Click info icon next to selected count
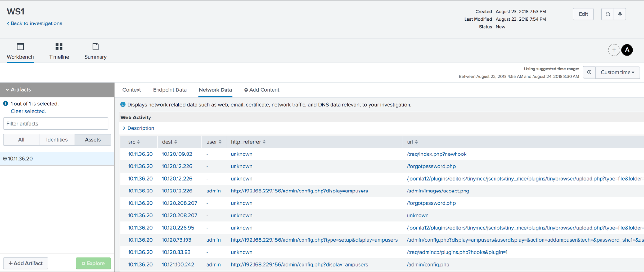 pyautogui.click(x=5, y=104)
